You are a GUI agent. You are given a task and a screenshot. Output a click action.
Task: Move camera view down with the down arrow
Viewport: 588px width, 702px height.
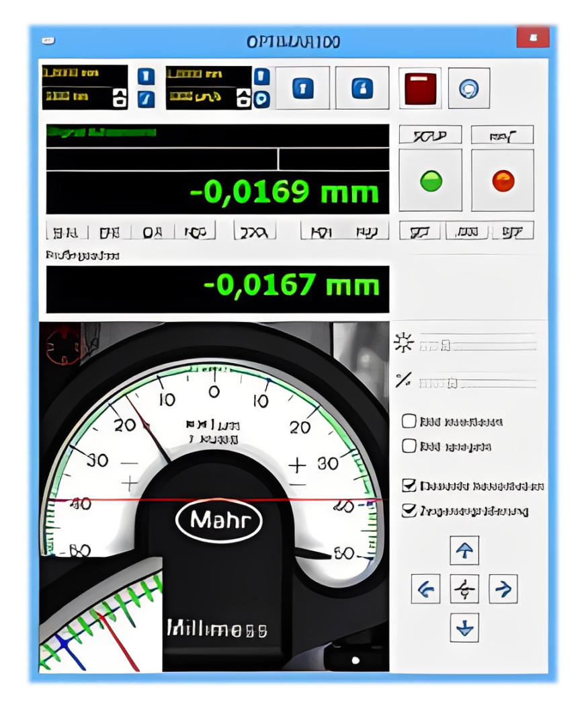(464, 627)
